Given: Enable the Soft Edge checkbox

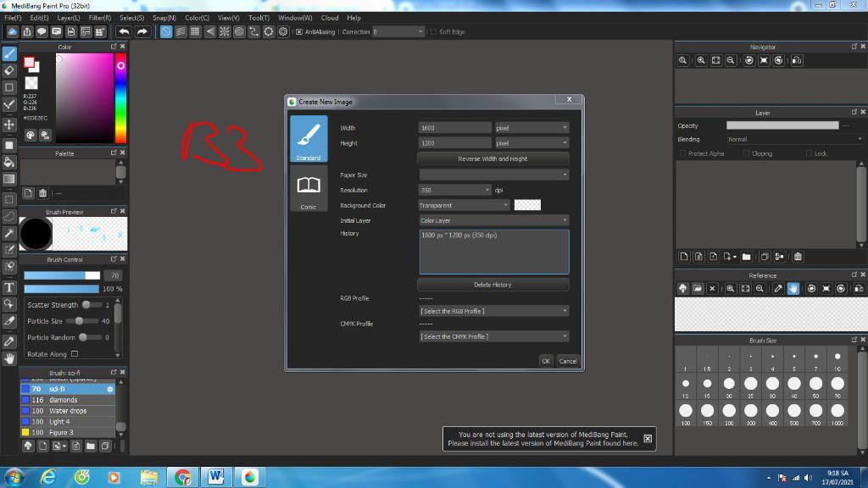Looking at the screenshot, I should pos(433,32).
